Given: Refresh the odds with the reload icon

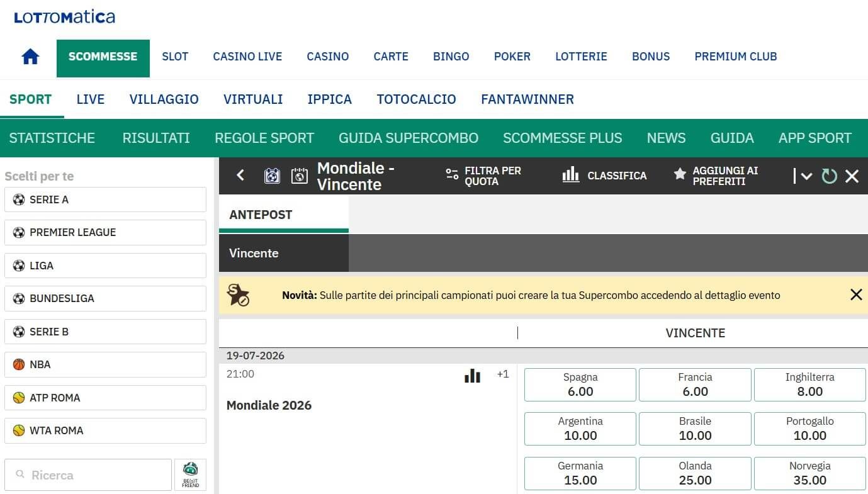Looking at the screenshot, I should pyautogui.click(x=830, y=176).
